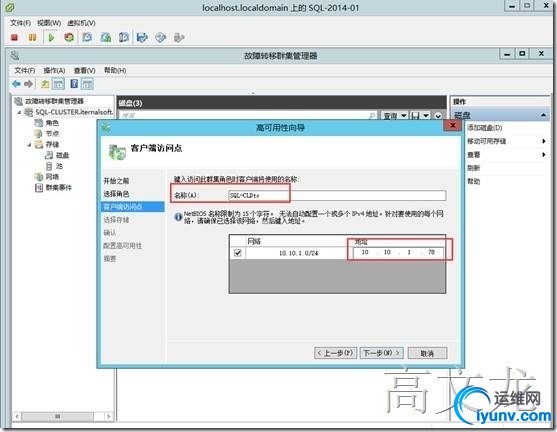Image resolution: width=557 pixels, height=432 pixels.
Task: Toggle the 10.10.1.0/24 network checkbox
Action: pos(238,253)
